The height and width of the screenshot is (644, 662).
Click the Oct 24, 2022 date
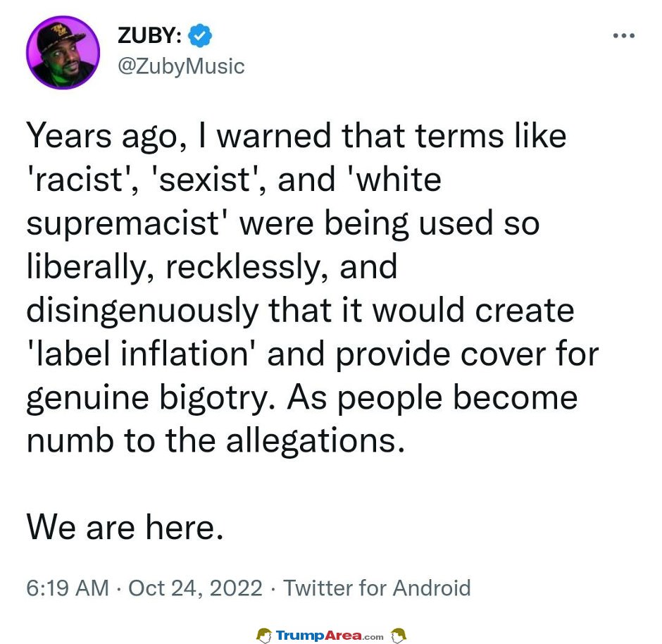[195, 588]
